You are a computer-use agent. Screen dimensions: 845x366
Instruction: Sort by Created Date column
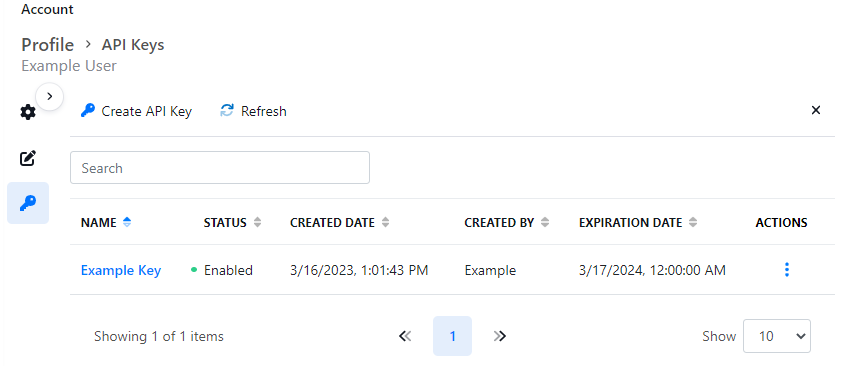[340, 223]
